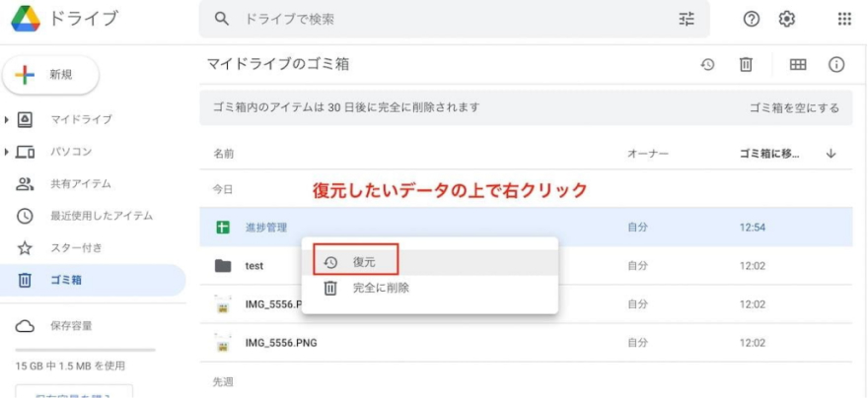The image size is (868, 398).
Task: Select ゴミ箱 in sidebar
Action: [x=93, y=280]
